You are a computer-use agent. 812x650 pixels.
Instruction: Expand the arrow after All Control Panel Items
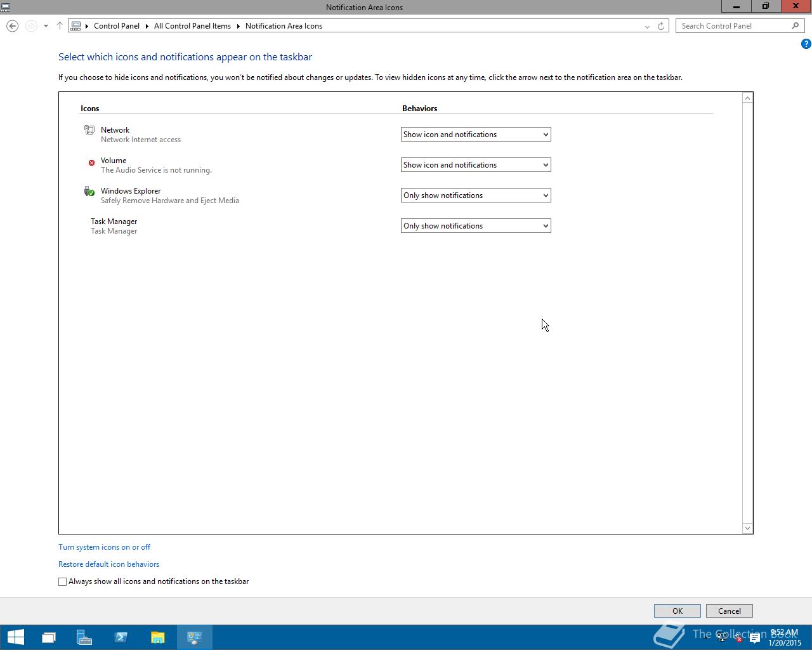coord(239,26)
